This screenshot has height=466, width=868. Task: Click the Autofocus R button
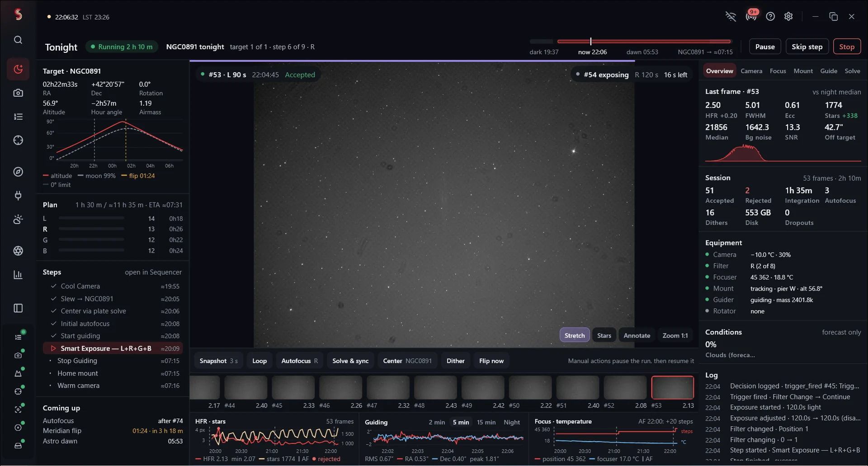299,361
